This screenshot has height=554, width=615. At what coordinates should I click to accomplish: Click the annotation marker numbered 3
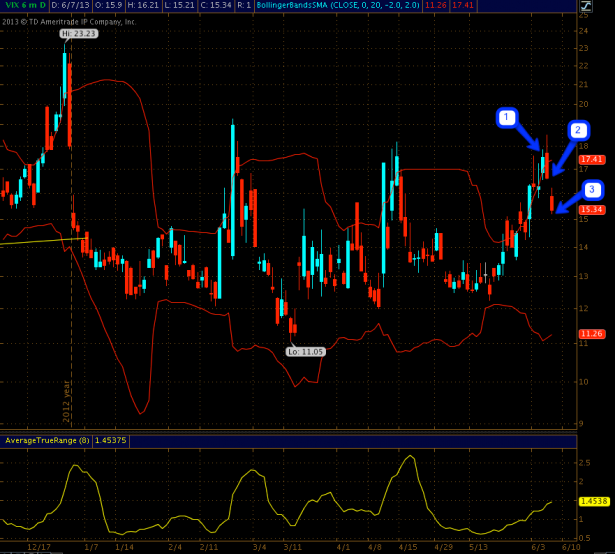pyautogui.click(x=593, y=189)
